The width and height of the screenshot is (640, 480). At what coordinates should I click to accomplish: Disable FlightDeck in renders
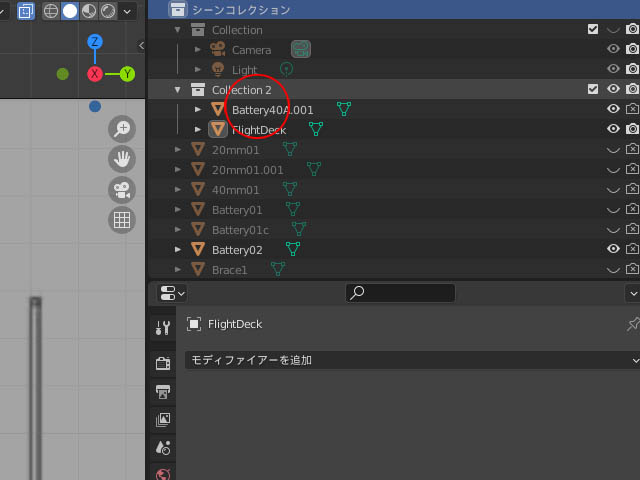click(632, 129)
